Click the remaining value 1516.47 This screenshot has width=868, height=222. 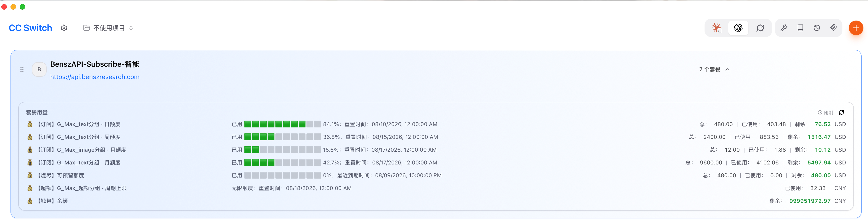pyautogui.click(x=819, y=137)
